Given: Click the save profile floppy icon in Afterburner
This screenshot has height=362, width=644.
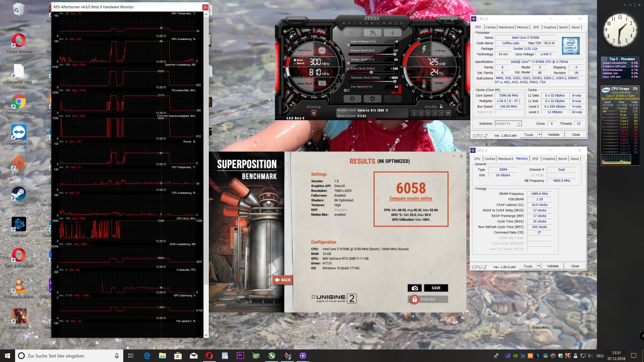Looking at the screenshot, I should click(448, 113).
